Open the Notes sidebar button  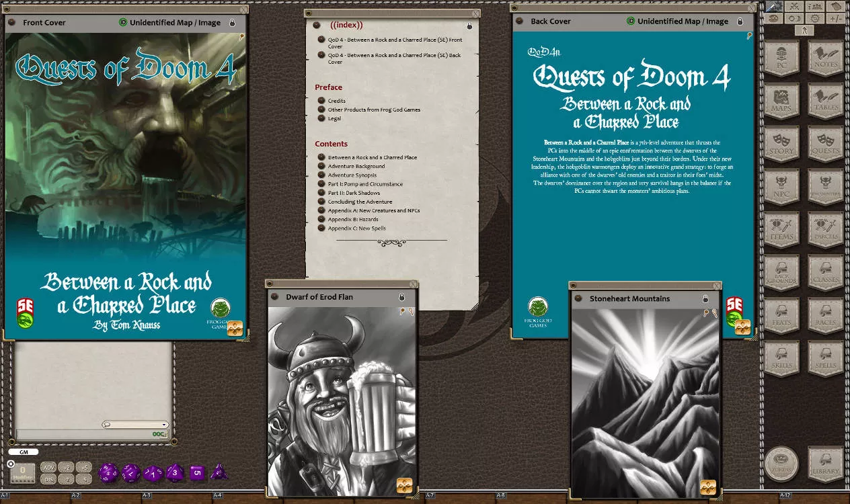point(826,59)
